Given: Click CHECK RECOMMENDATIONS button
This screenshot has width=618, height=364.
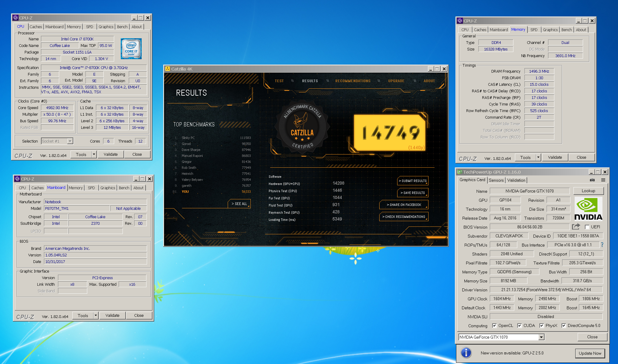Looking at the screenshot, I should [x=404, y=217].
